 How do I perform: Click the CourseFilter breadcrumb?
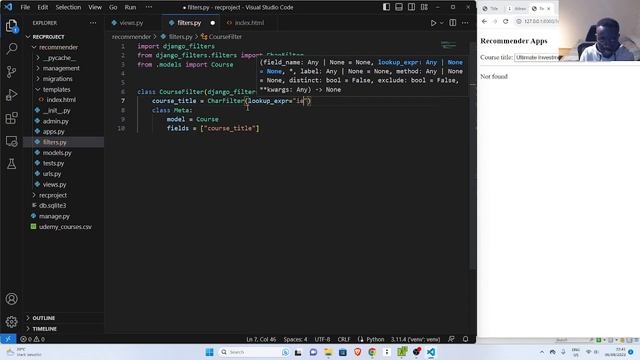(x=222, y=37)
